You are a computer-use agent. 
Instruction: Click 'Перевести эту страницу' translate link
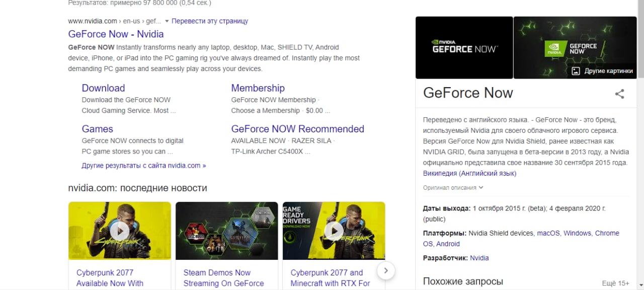(210, 21)
